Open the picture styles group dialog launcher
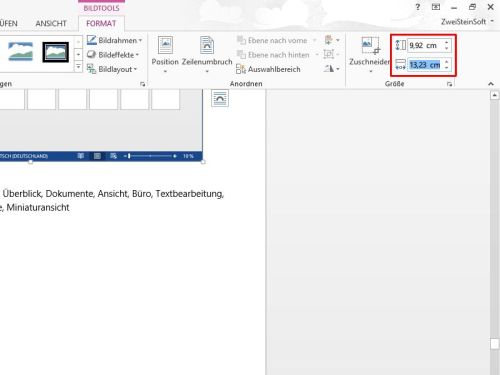500x375 pixels. pos(143,84)
